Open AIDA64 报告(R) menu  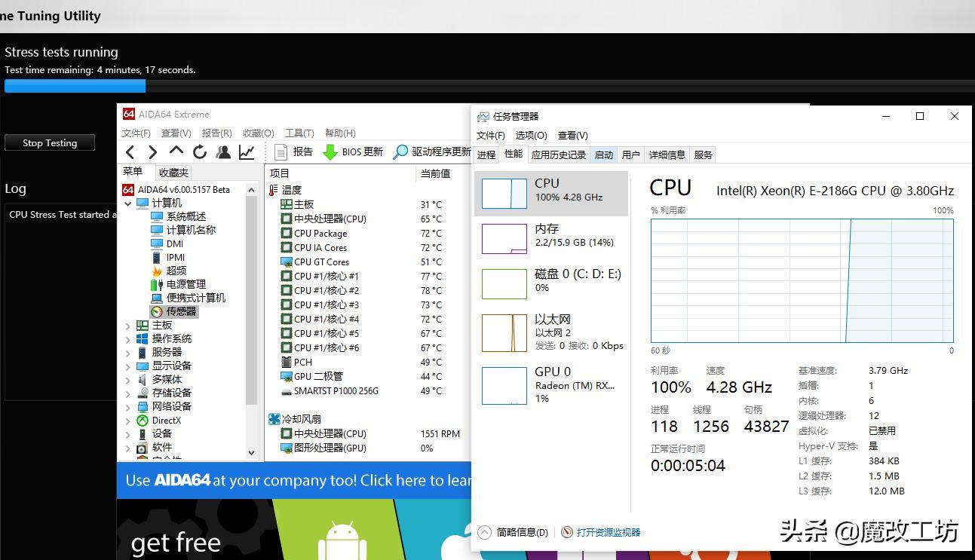pyautogui.click(x=216, y=133)
